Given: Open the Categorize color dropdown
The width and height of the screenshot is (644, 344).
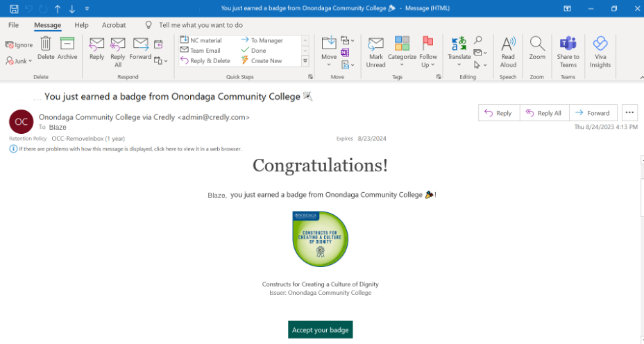Looking at the screenshot, I should pos(402,52).
